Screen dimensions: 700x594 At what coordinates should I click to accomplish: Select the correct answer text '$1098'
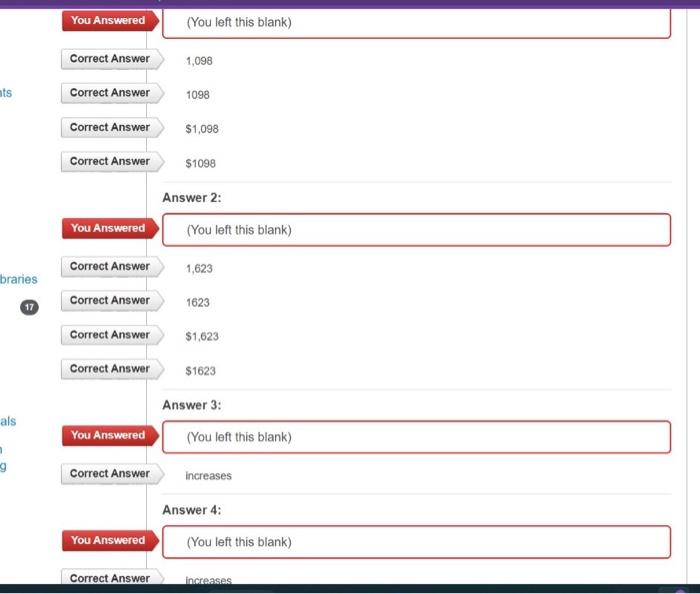click(x=200, y=163)
